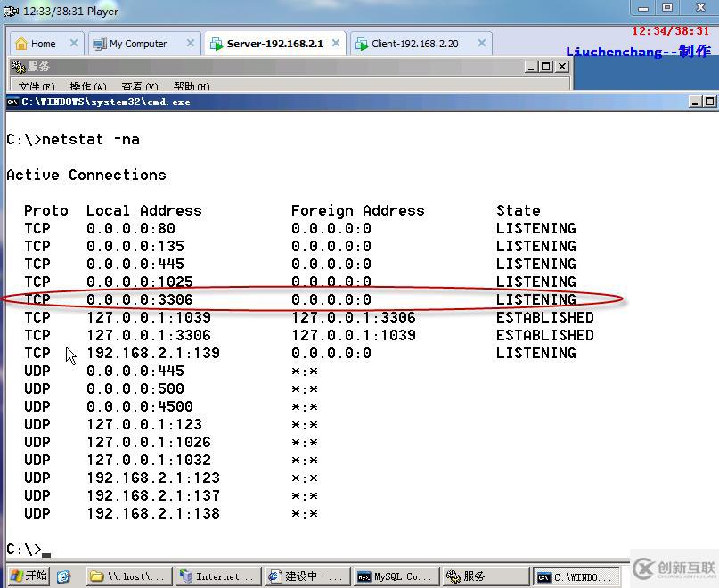Click the Server tab VM icon
This screenshot has height=588, width=719.
pos(216,44)
